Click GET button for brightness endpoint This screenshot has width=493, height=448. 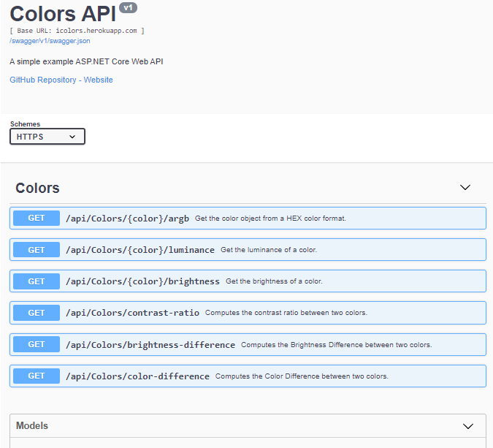(37, 281)
